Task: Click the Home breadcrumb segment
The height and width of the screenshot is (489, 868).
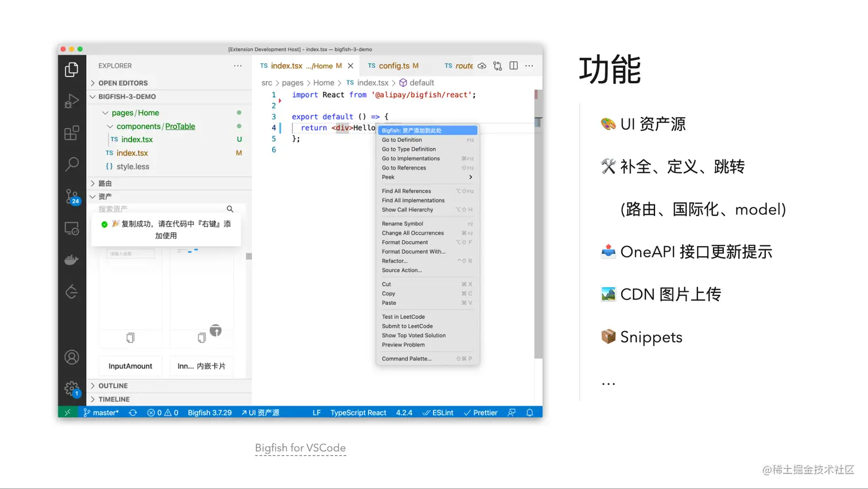Action: [323, 83]
